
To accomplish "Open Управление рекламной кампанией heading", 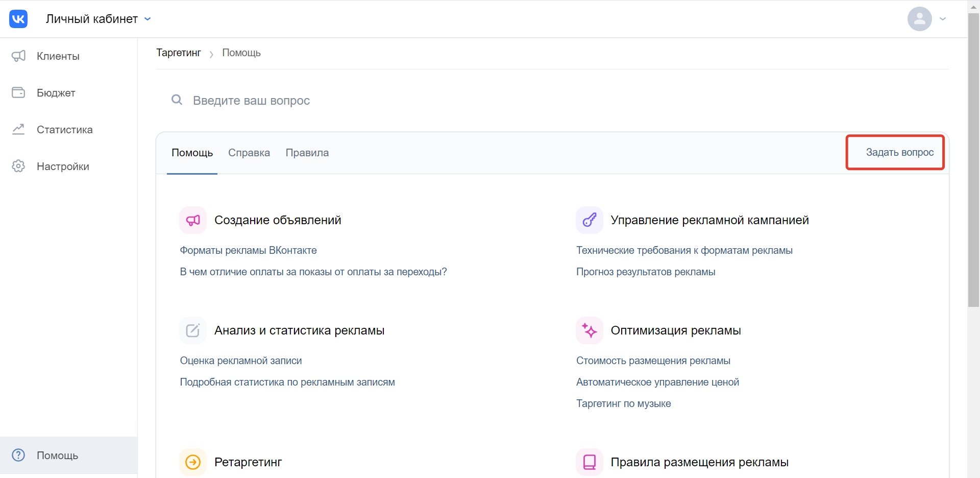I will (x=709, y=220).
